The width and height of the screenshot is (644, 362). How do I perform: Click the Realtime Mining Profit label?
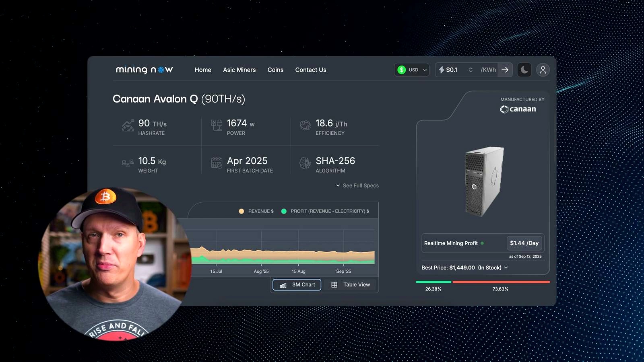pyautogui.click(x=451, y=243)
